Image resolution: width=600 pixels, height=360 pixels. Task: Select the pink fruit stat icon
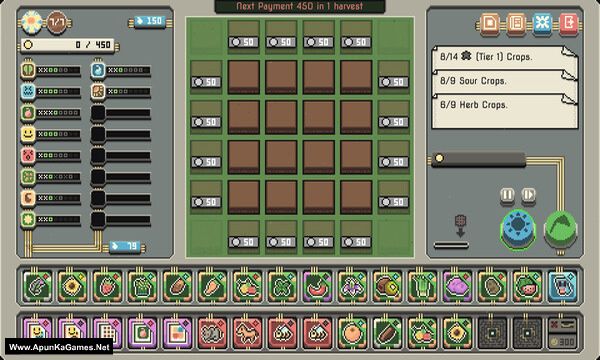pos(28,113)
